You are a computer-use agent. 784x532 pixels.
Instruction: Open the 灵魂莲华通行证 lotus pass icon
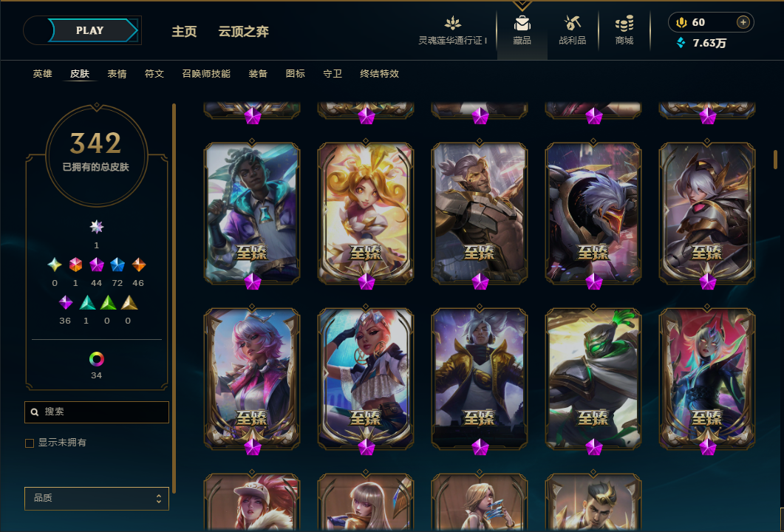452,23
